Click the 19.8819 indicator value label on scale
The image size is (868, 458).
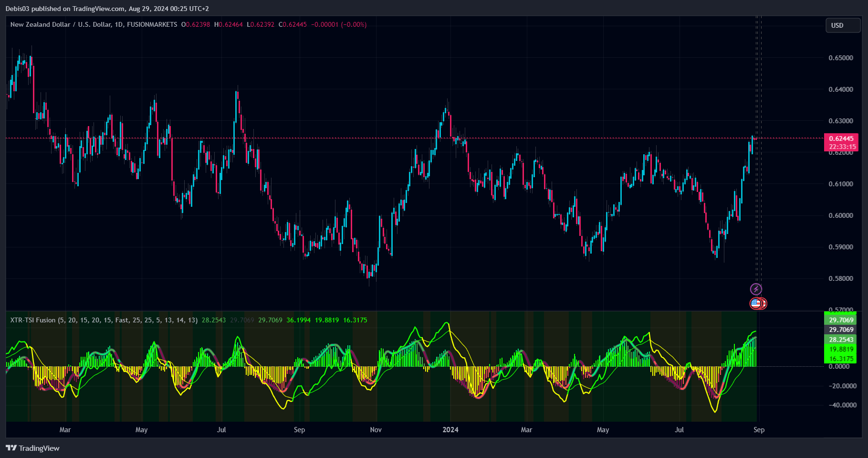(x=841, y=349)
